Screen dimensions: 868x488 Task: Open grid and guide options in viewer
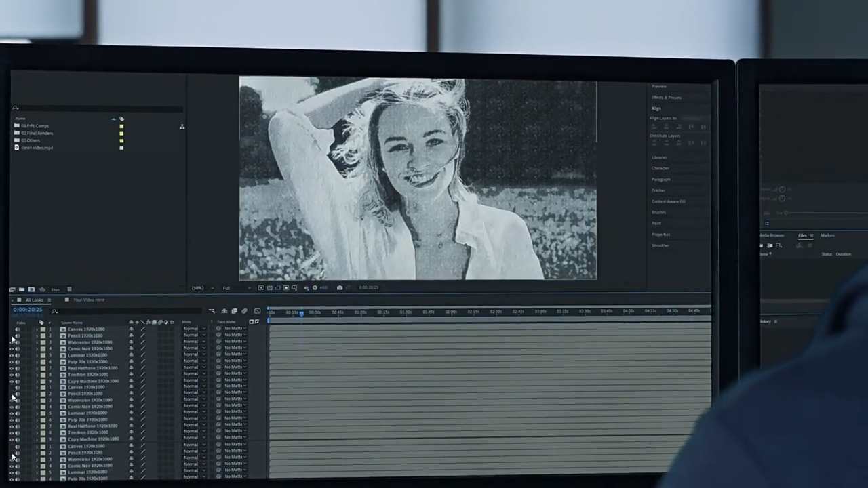294,288
